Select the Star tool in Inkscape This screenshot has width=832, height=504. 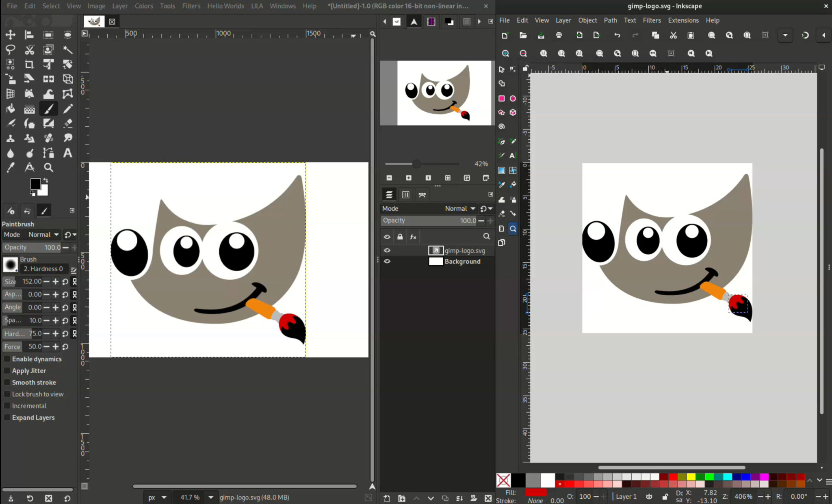[x=502, y=112]
